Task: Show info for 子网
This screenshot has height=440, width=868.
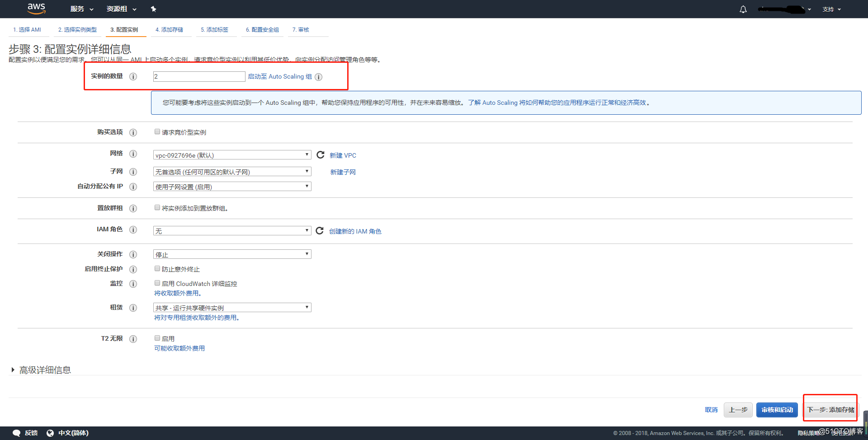Action: 133,172
